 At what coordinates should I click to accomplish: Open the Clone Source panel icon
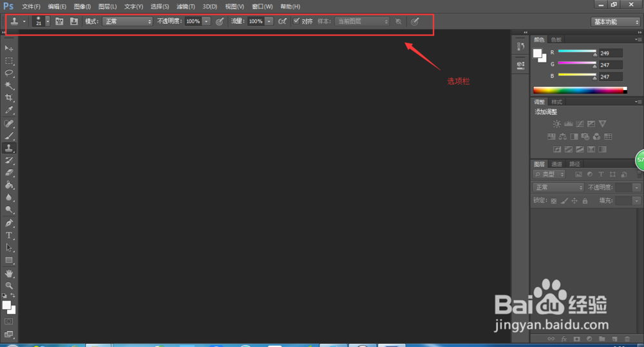coord(74,21)
